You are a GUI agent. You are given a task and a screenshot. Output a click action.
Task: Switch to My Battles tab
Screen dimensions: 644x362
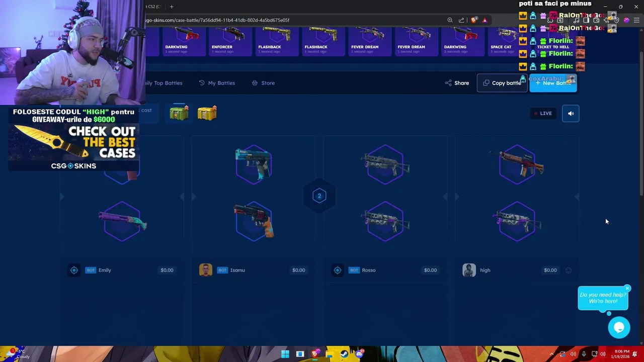pos(217,83)
